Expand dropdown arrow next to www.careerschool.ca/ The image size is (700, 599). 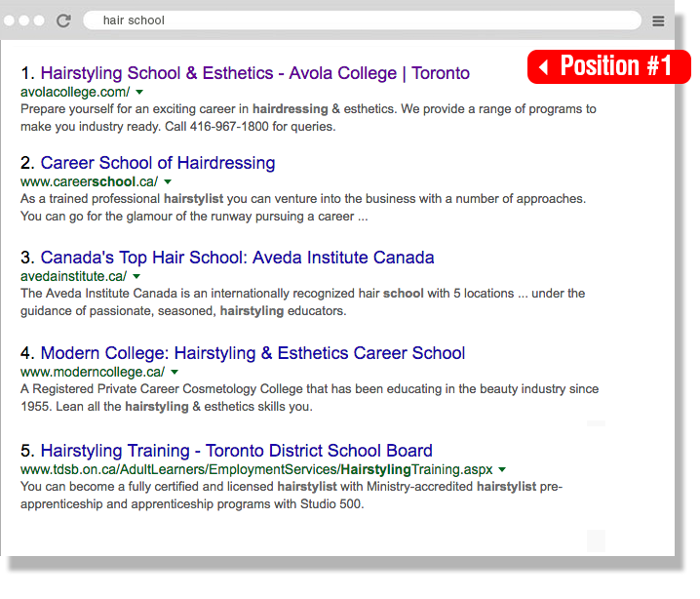[168, 182]
